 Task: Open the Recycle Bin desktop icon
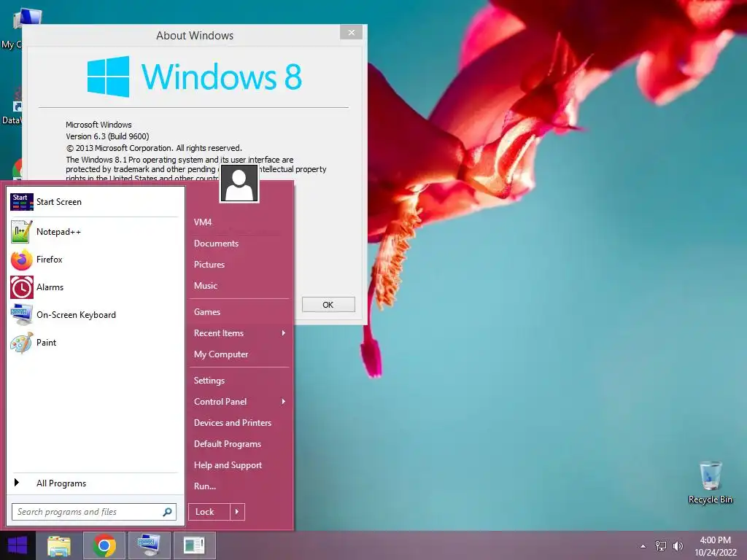tap(711, 482)
